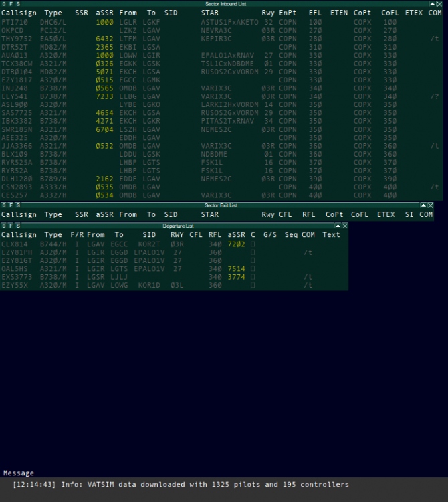The height and width of the screenshot is (502, 448).
Task: Click the VATSIM data downloaded info message
Action: coord(181,485)
